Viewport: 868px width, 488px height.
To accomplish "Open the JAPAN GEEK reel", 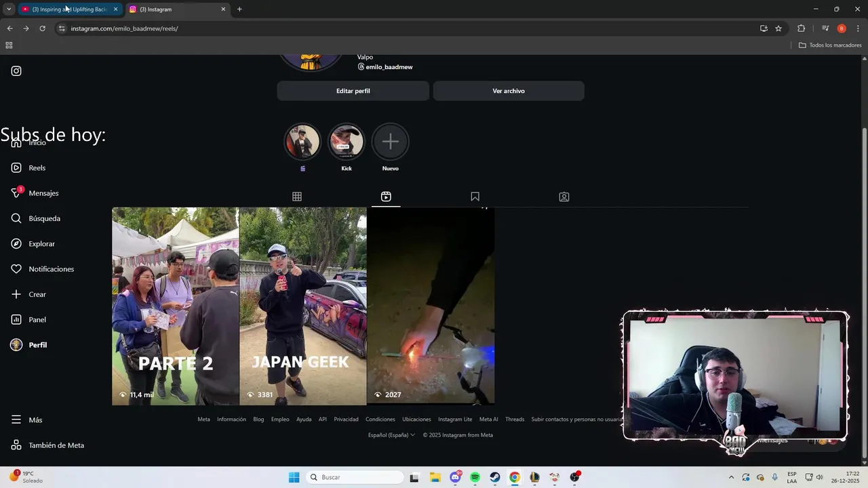I will point(303,306).
